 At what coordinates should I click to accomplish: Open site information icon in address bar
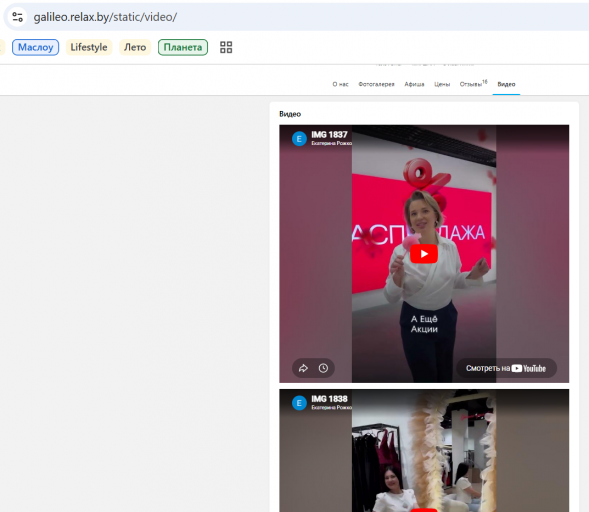pyautogui.click(x=17, y=17)
